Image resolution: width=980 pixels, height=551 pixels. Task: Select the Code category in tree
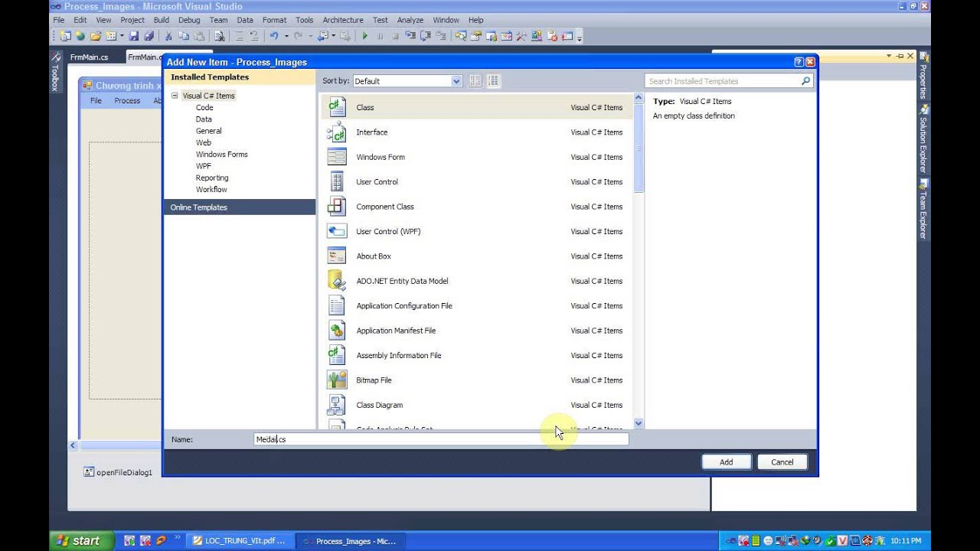click(x=204, y=108)
